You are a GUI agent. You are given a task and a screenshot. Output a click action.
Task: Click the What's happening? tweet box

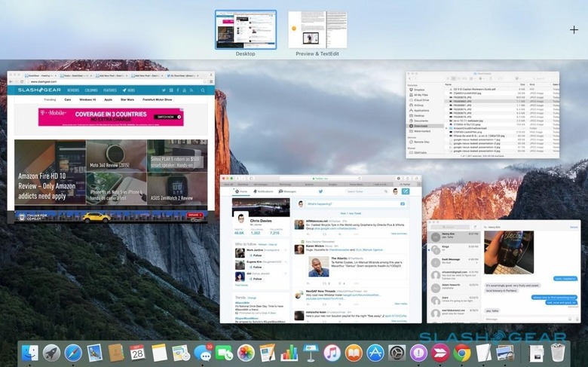[x=356, y=204]
